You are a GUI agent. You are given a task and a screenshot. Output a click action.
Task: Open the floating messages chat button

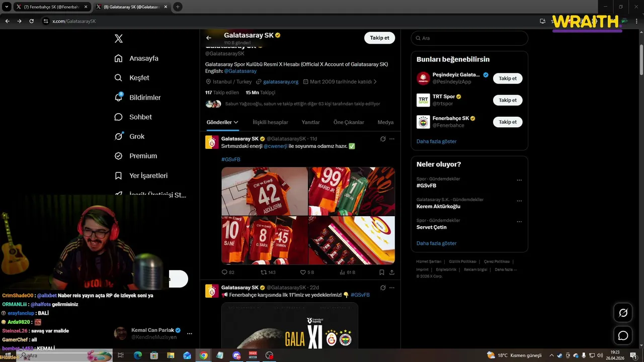(x=623, y=335)
